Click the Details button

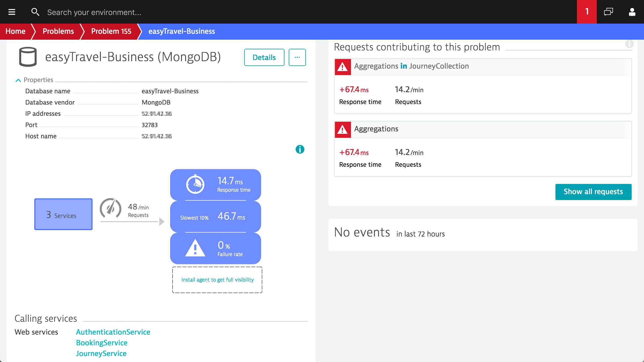click(264, 57)
